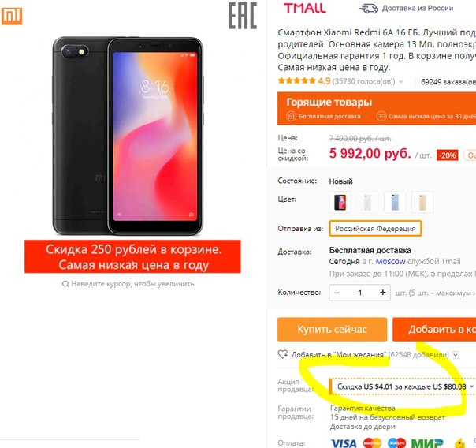Select the black color option
The height and width of the screenshot is (448, 476).
[340, 202]
